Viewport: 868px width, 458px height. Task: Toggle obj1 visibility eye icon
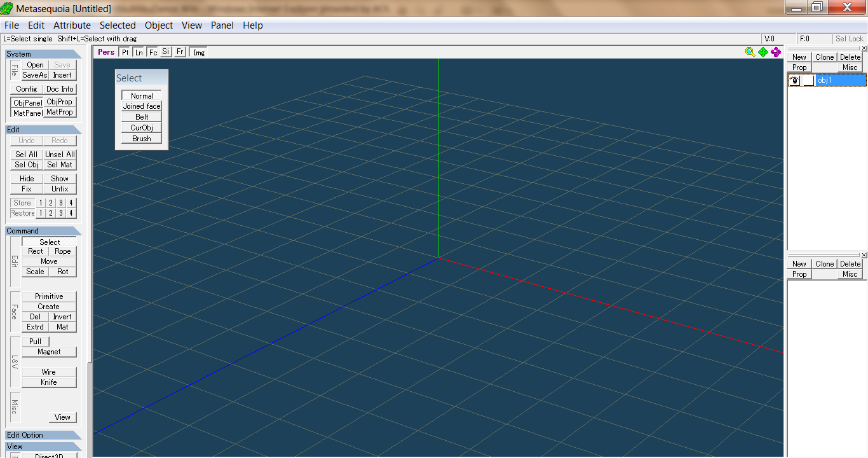tap(794, 81)
